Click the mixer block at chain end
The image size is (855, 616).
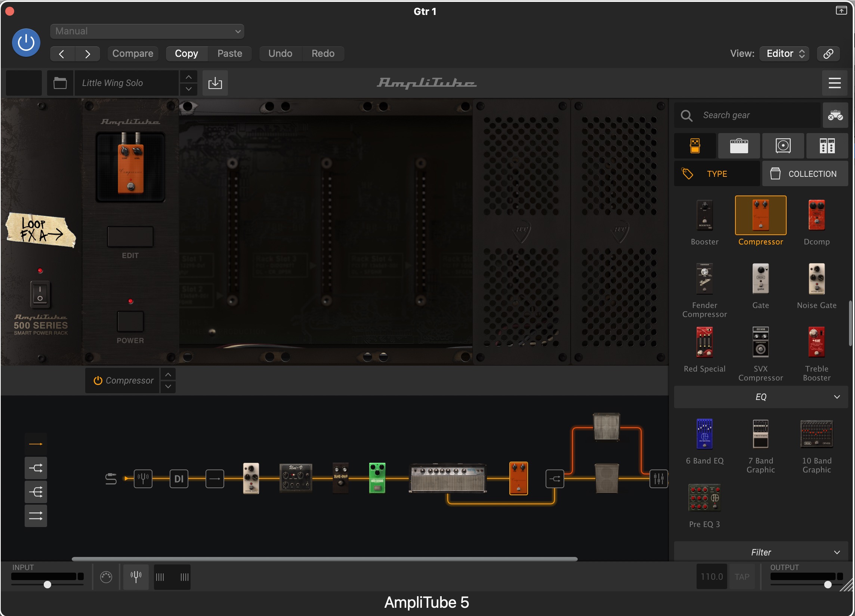point(658,479)
